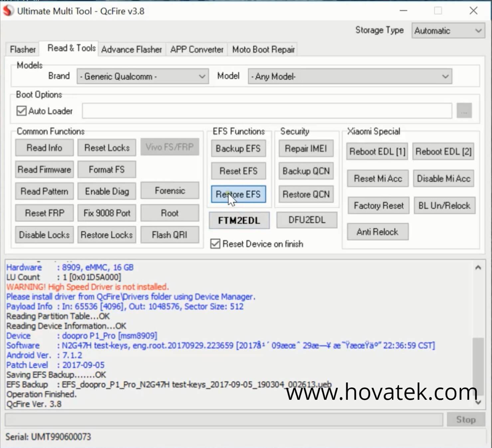The image size is (492, 448).
Task: Click the Restore QCN button
Action: [x=306, y=194]
